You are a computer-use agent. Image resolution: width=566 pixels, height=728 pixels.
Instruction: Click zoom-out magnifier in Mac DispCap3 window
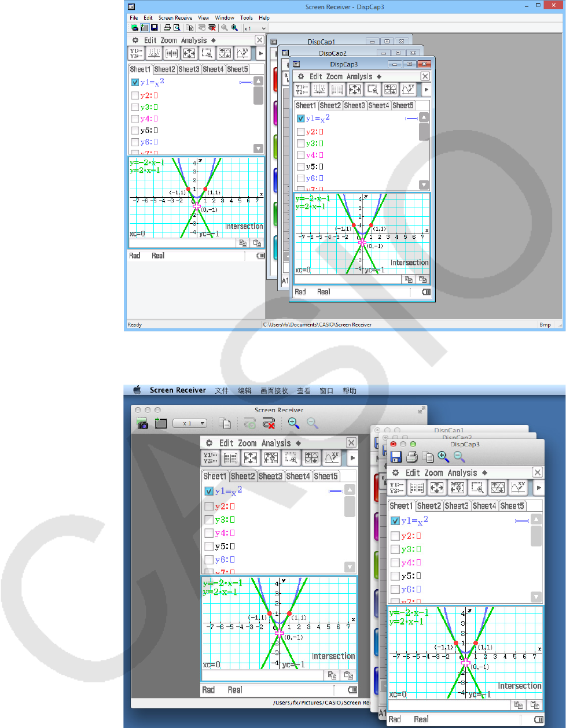[x=459, y=457]
